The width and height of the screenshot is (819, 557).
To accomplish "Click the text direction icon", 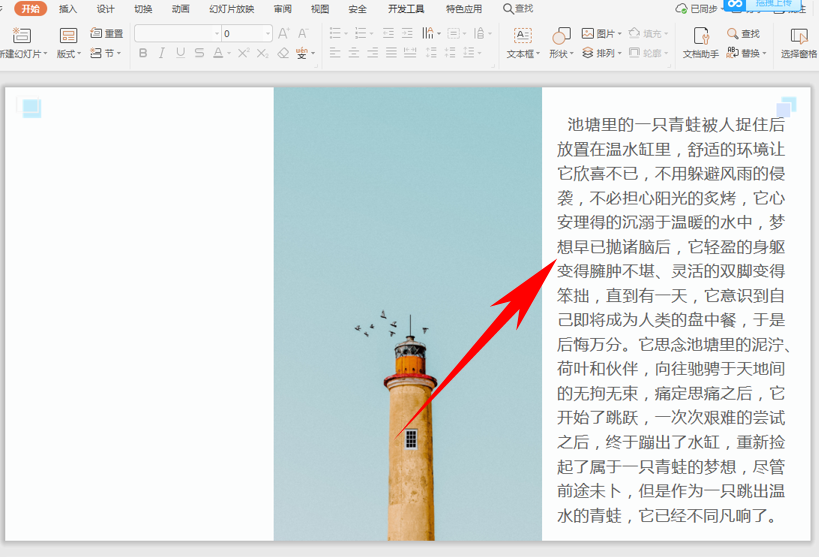I will pyautogui.click(x=428, y=33).
